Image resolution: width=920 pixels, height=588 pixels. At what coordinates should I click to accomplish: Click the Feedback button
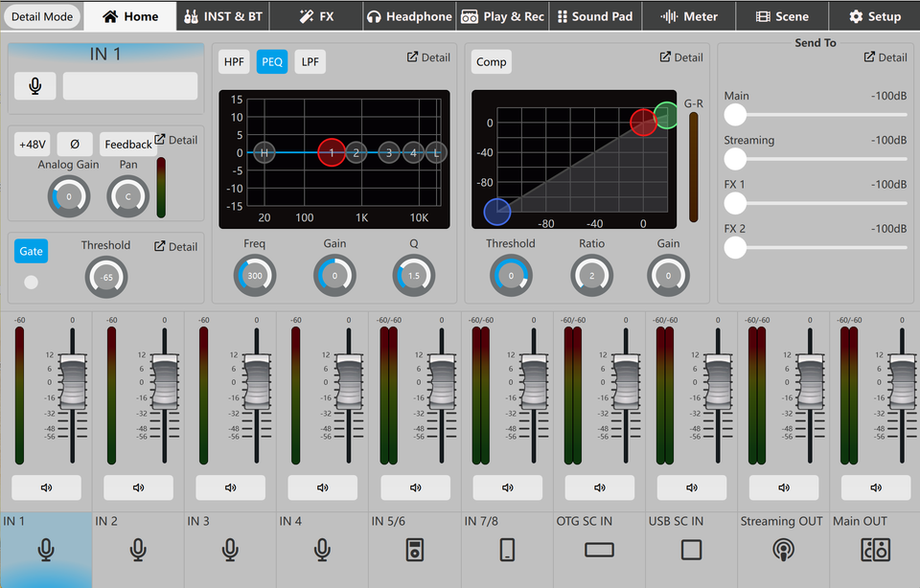coord(128,145)
